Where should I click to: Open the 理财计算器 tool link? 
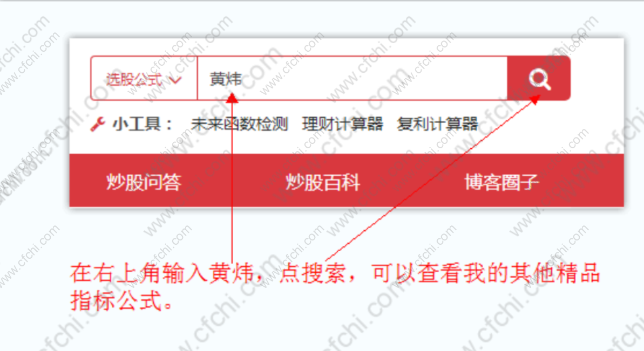[343, 124]
